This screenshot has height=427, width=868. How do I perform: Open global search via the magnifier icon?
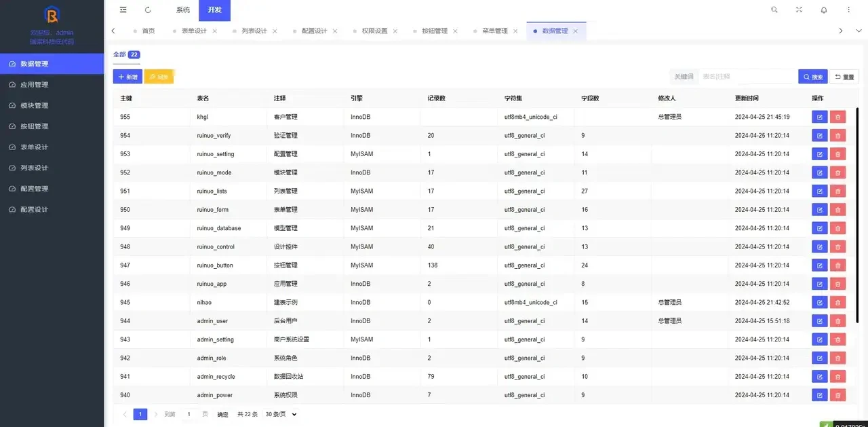click(x=772, y=10)
